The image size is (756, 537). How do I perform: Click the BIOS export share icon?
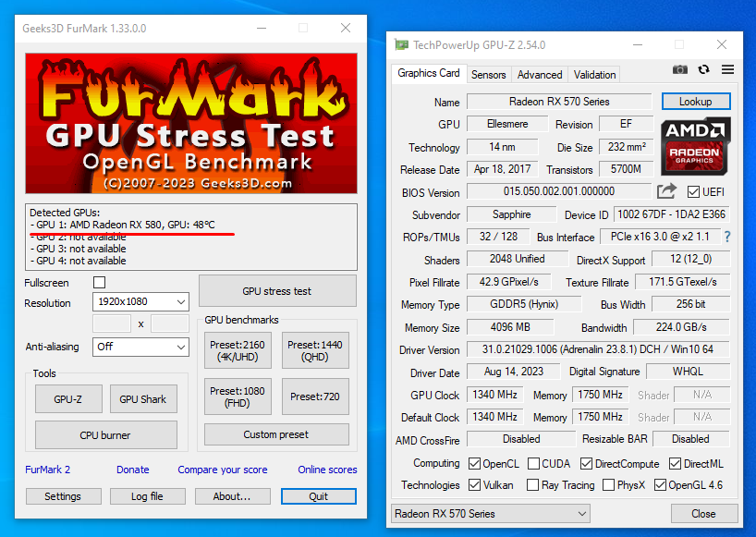pos(666,191)
